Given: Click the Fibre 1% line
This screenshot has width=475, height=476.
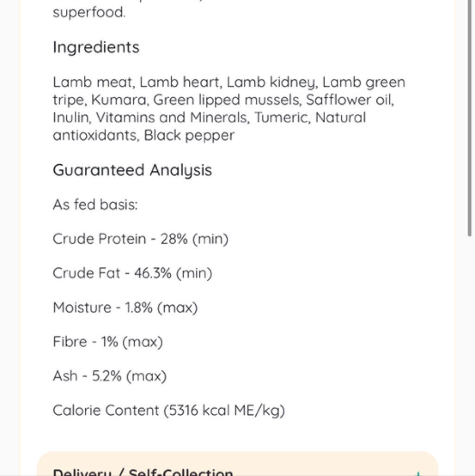Looking at the screenshot, I should coord(108,342).
